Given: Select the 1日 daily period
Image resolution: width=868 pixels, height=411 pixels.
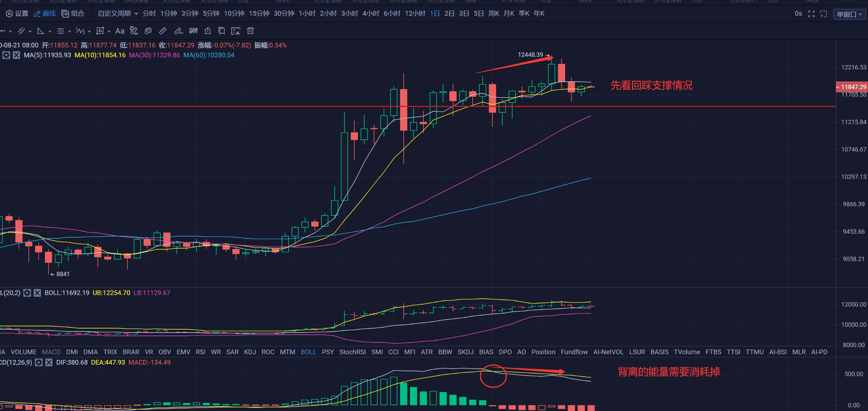Looking at the screenshot, I should 435,14.
